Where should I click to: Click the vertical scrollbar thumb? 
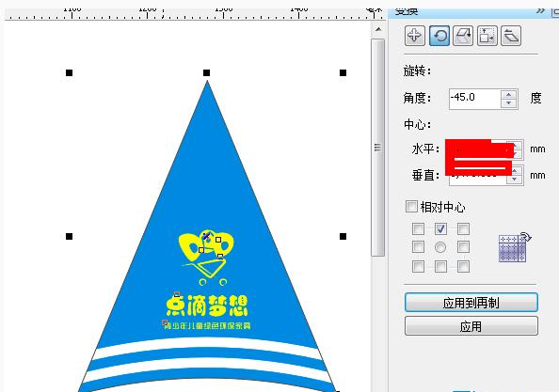(x=378, y=148)
